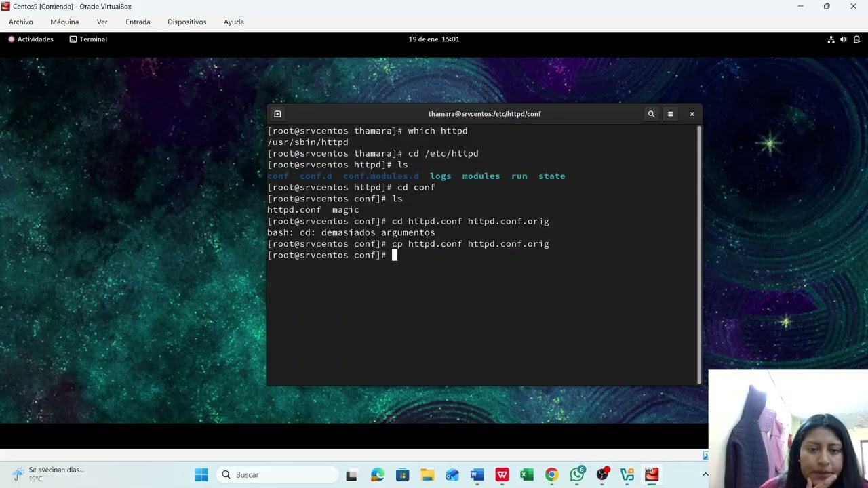Image resolution: width=868 pixels, height=488 pixels.
Task: Open the Windows Start menu
Action: (x=201, y=474)
